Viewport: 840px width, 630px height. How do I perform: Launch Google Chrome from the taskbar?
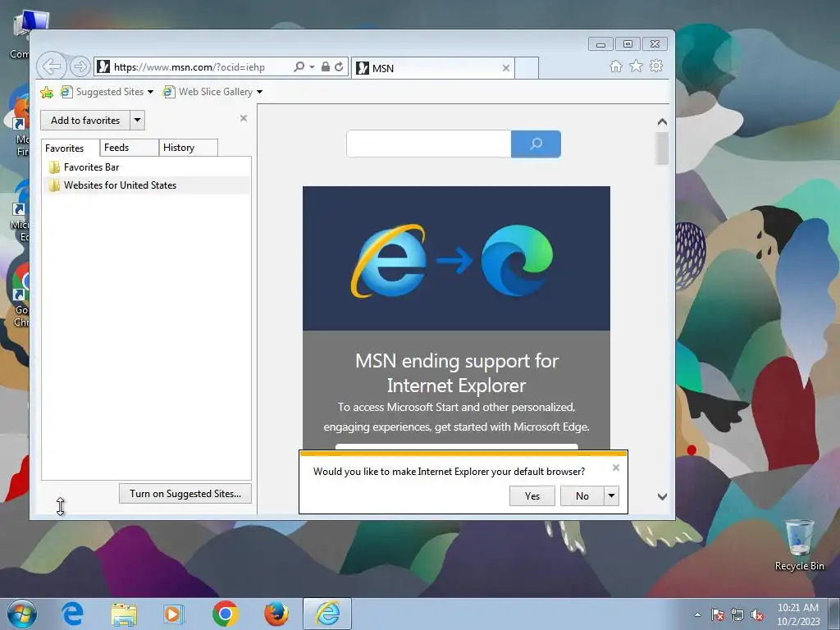click(x=225, y=614)
